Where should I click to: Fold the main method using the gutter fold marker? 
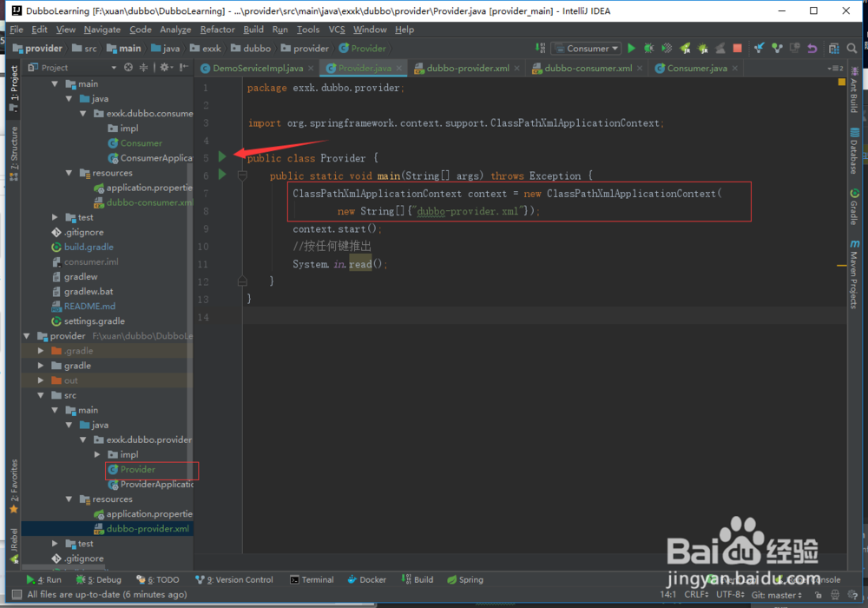pyautogui.click(x=242, y=175)
